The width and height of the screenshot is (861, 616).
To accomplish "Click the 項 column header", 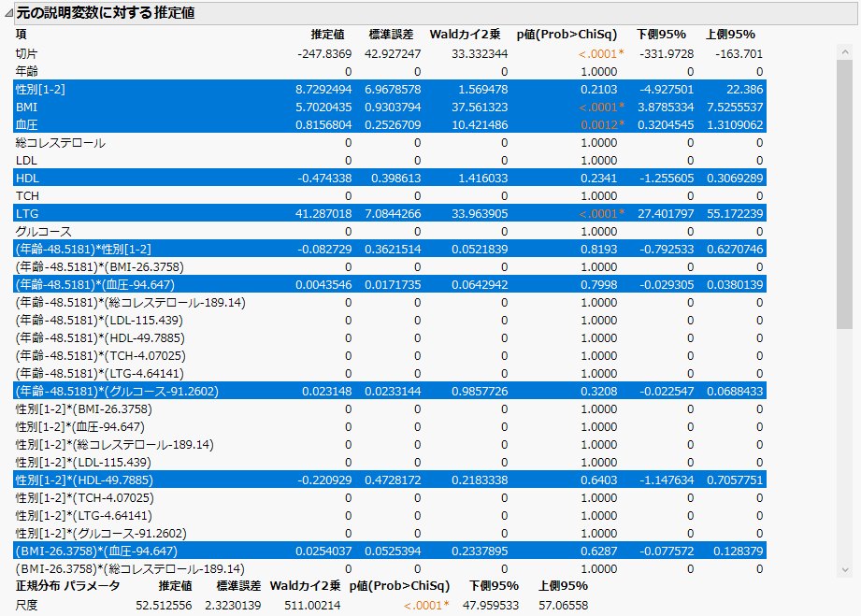I will point(21,34).
